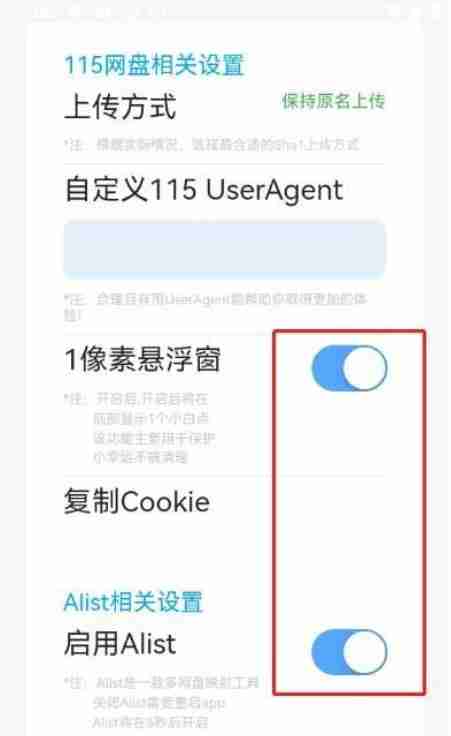
Task: Tap the gray note under 启用Alist
Action: (x=161, y=702)
